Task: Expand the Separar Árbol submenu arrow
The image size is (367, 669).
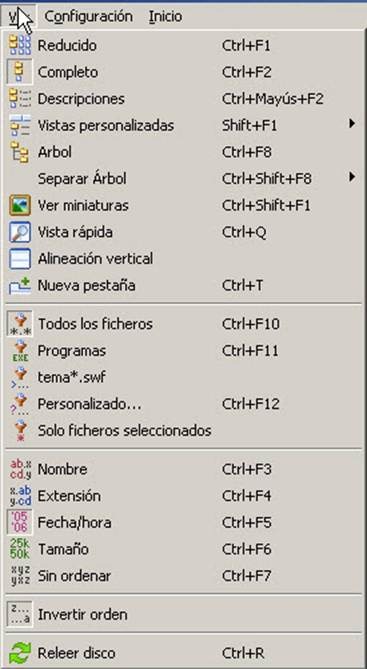Action: coord(352,177)
